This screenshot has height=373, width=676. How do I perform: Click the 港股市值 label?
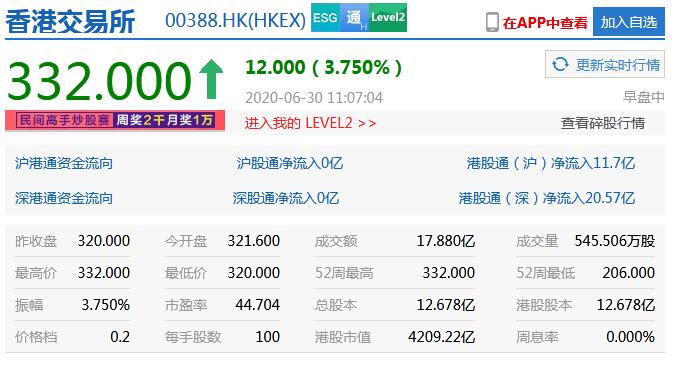(343, 337)
